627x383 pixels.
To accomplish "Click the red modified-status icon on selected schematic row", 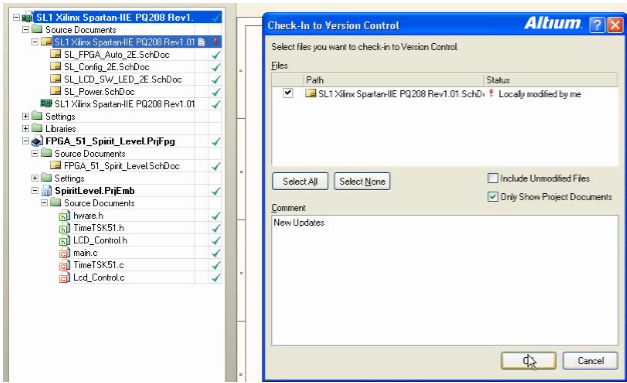I will coord(216,42).
